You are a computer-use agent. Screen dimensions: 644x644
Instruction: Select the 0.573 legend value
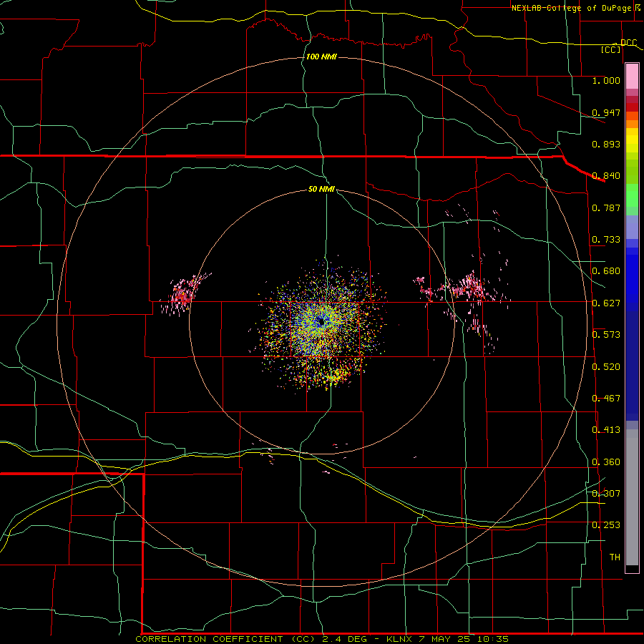[606, 335]
